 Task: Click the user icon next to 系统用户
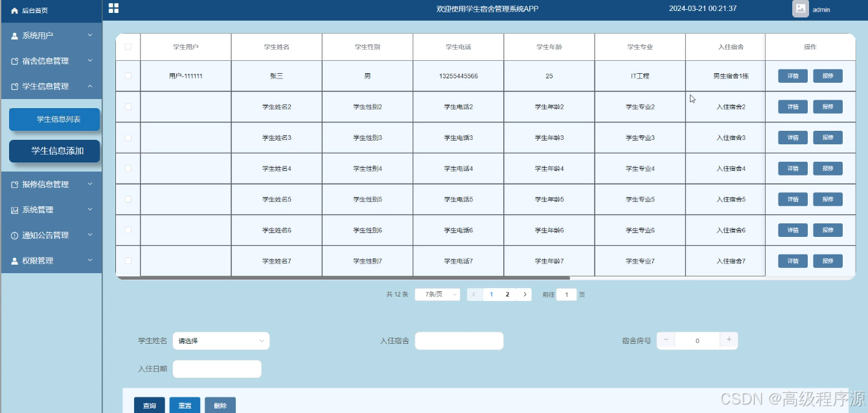[x=15, y=36]
